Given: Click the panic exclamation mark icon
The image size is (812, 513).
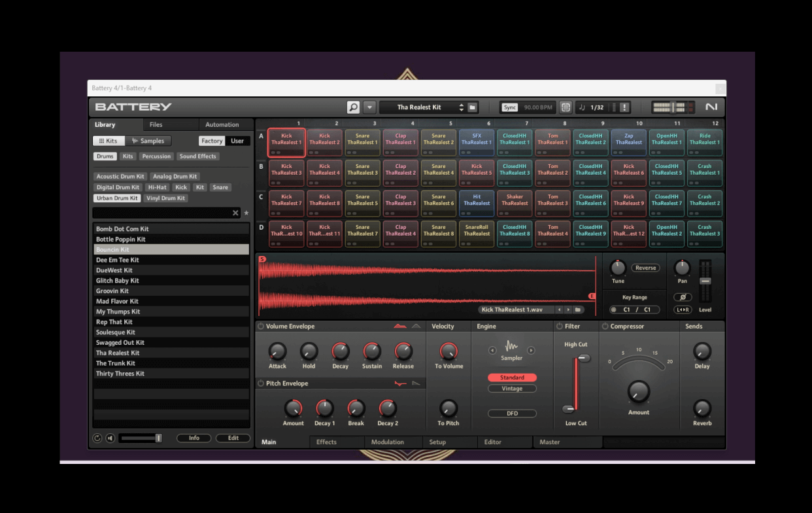Looking at the screenshot, I should pos(624,107).
